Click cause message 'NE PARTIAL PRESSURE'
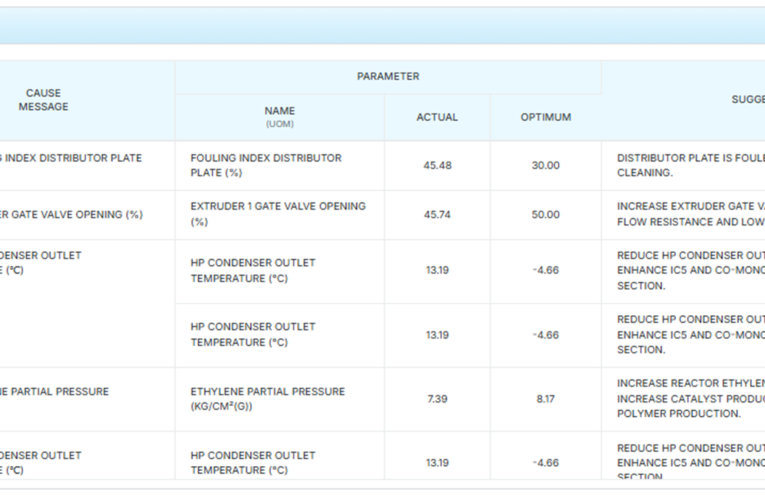 tap(55, 392)
